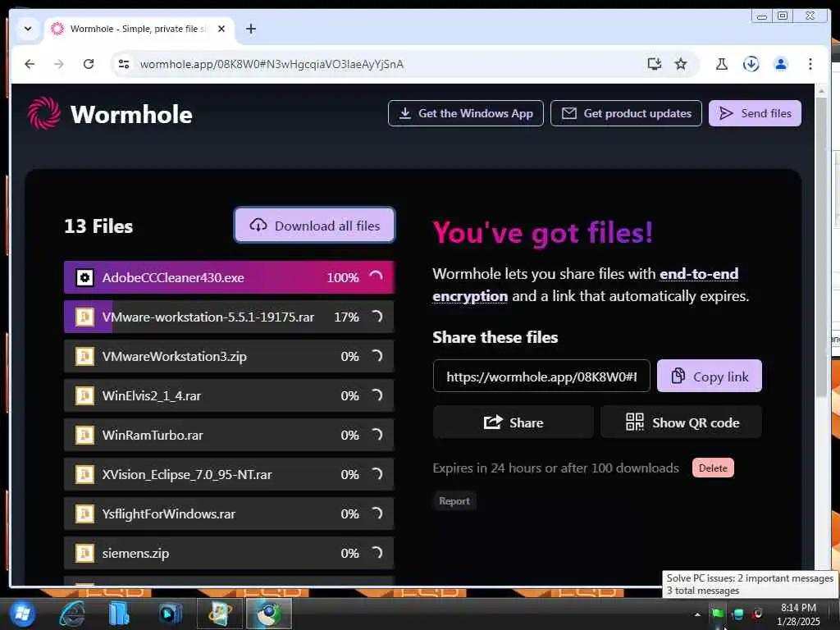This screenshot has height=630, width=840.
Task: Open tab search dropdown arrow
Action: [x=28, y=29]
